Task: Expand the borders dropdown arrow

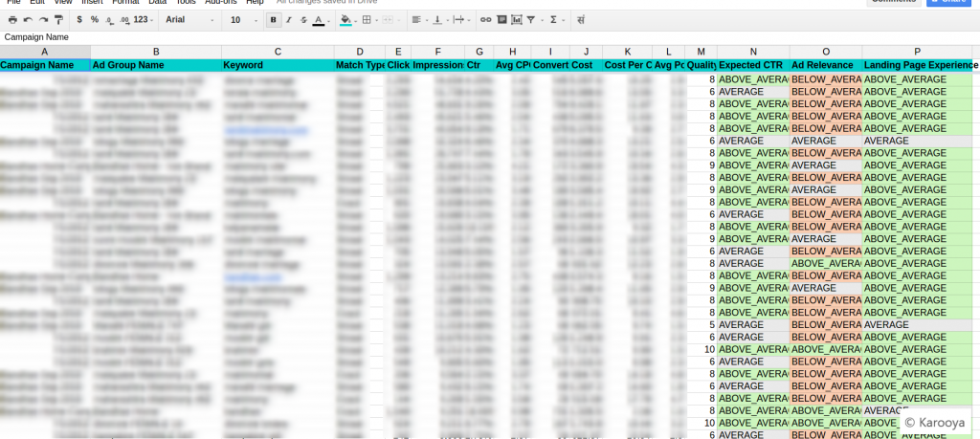Action: pyautogui.click(x=376, y=21)
